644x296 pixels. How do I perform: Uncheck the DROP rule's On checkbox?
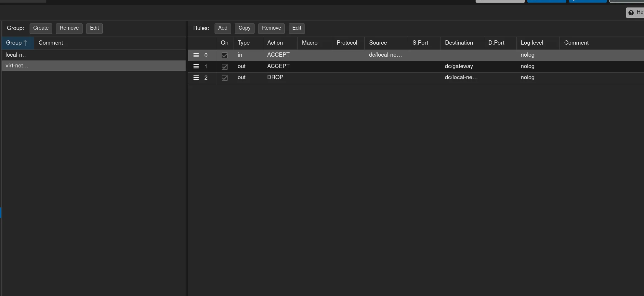tap(224, 78)
